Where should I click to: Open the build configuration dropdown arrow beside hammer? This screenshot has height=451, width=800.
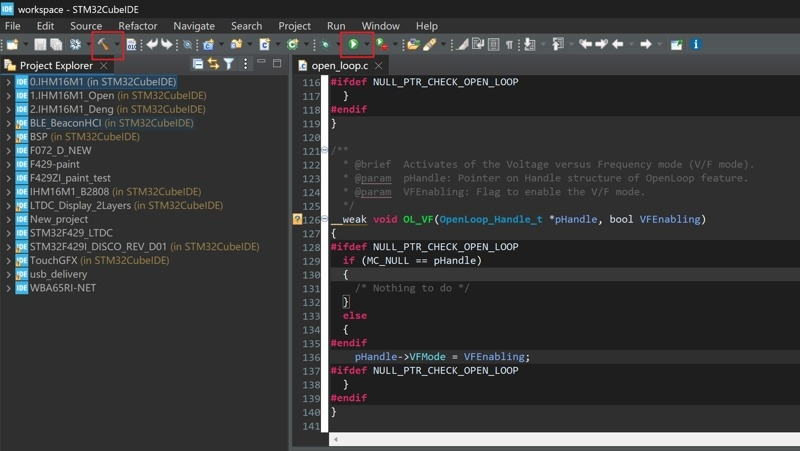(x=117, y=44)
